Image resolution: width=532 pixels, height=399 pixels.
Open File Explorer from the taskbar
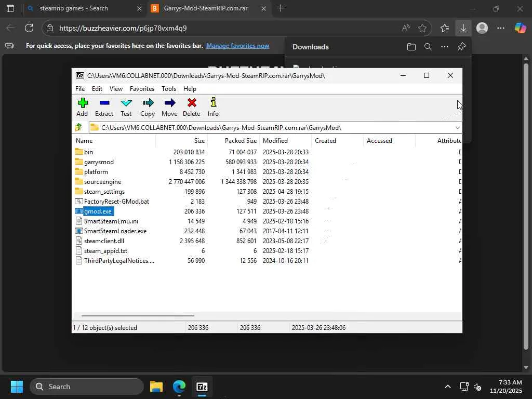[156, 387]
